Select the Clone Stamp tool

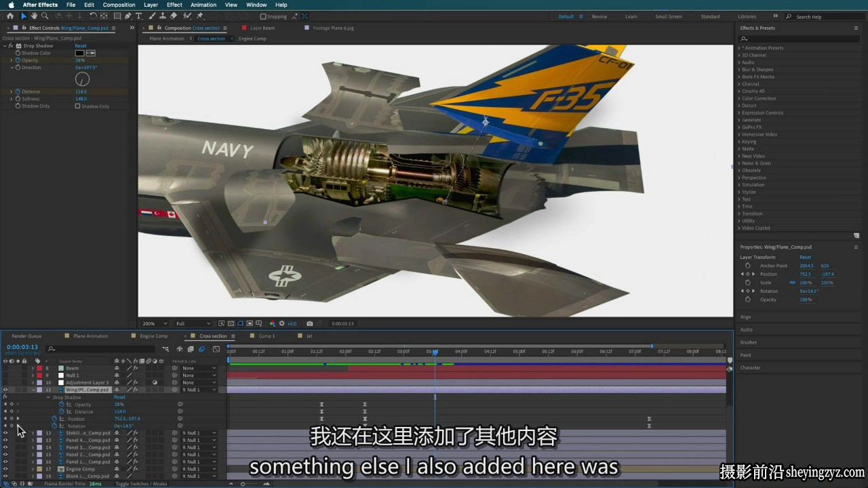click(163, 16)
